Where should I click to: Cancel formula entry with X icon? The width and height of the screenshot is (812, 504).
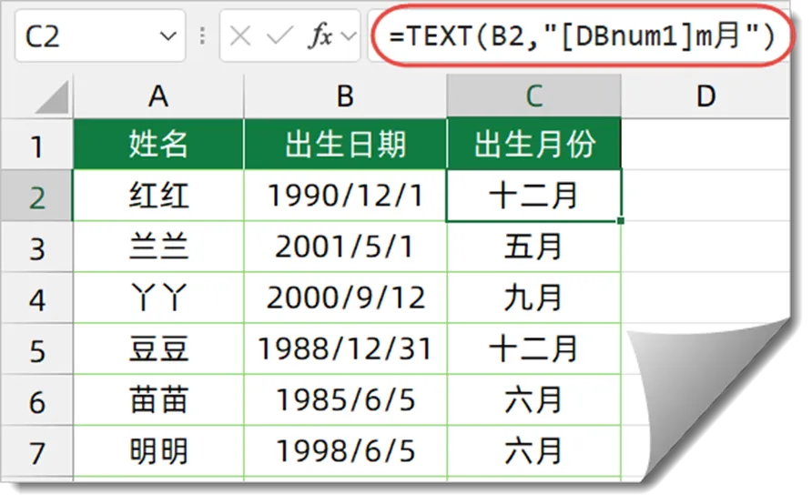pyautogui.click(x=240, y=36)
